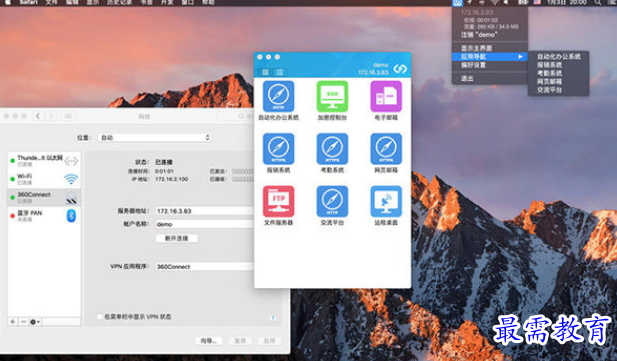Select 蓝牙 PAN in the service list

pyautogui.click(x=44, y=215)
